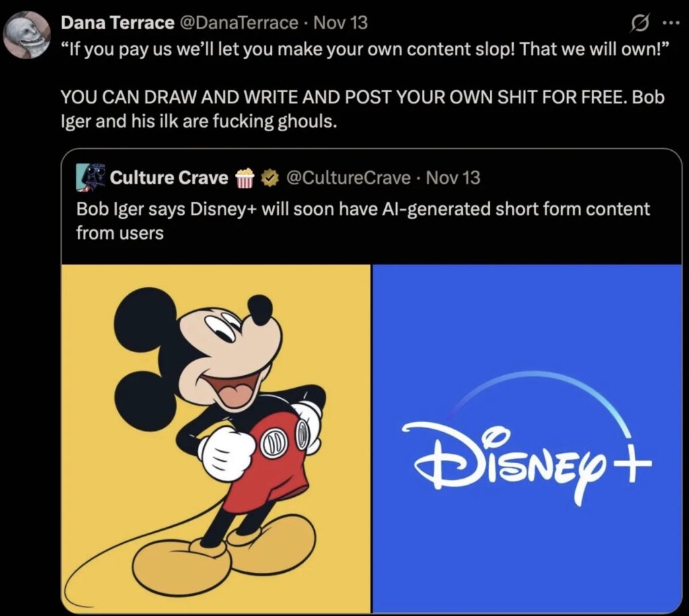The width and height of the screenshot is (689, 616).
Task: Open the @DanaTerrace handle link
Action: click(239, 23)
